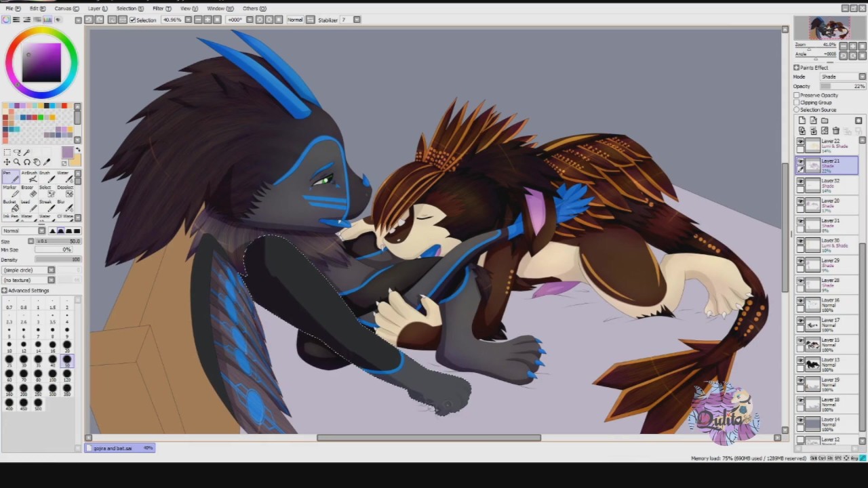Pick the Magic Wand selection tool

27,152
